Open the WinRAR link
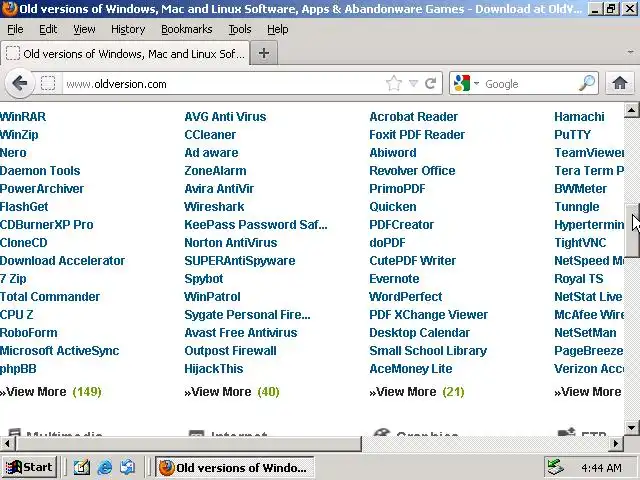Screen dimensions: 640x480 pos(23,117)
